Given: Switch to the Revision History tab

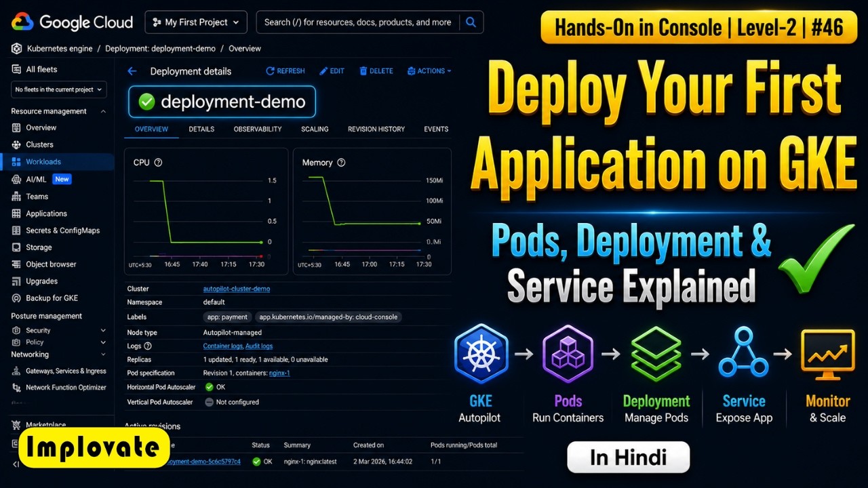Looking at the screenshot, I should point(376,129).
